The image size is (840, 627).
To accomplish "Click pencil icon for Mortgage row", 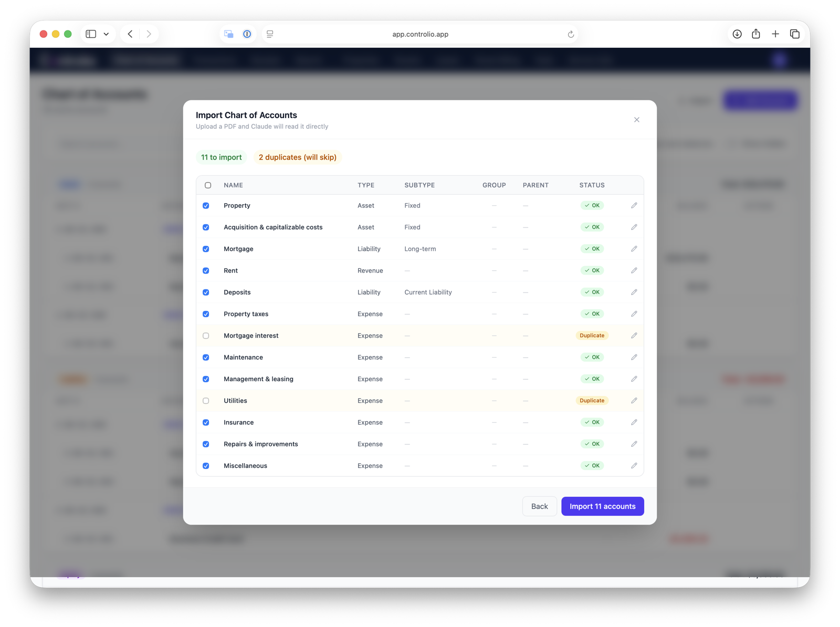I will (x=634, y=249).
